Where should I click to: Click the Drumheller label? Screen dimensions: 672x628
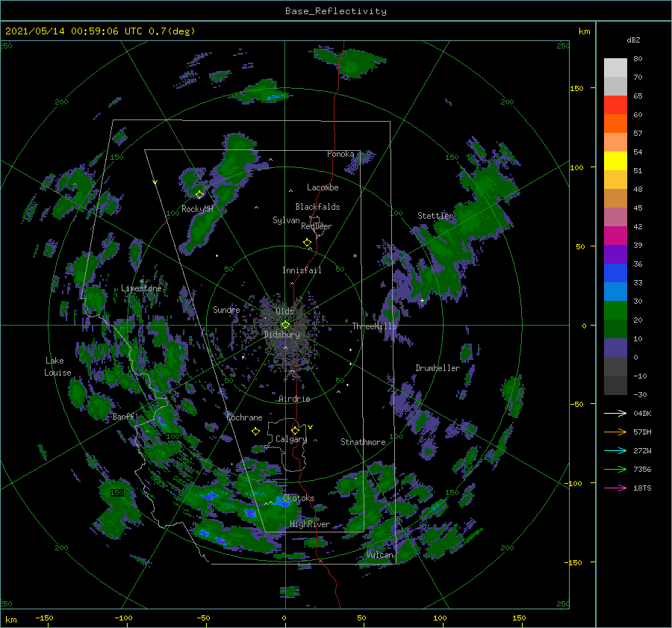tap(438, 368)
